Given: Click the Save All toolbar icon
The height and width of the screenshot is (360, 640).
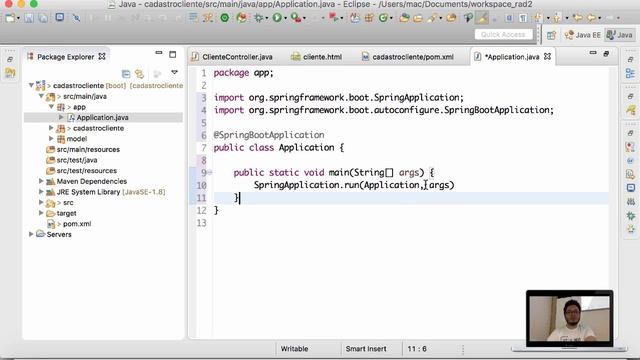Looking at the screenshot, I should point(43,18).
